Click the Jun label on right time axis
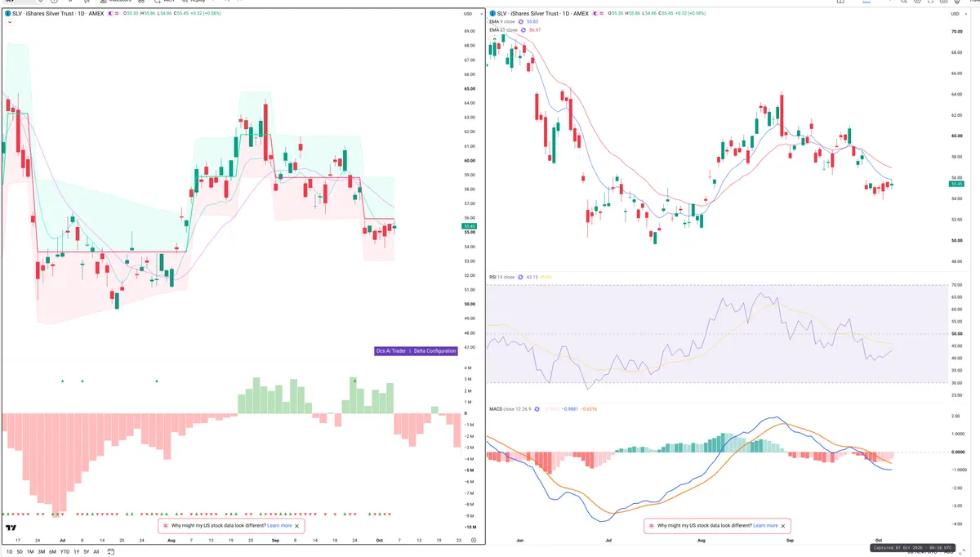The height and width of the screenshot is (557, 980). (x=519, y=540)
